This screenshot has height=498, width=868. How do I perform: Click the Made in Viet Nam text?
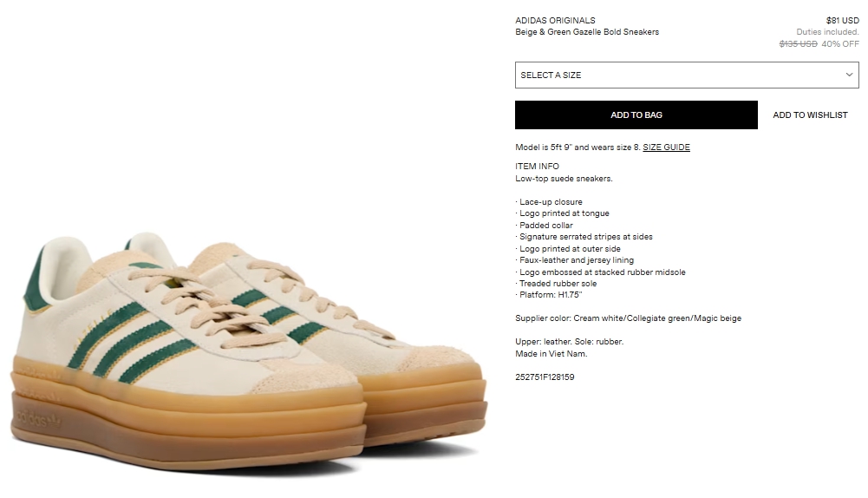pyautogui.click(x=551, y=353)
